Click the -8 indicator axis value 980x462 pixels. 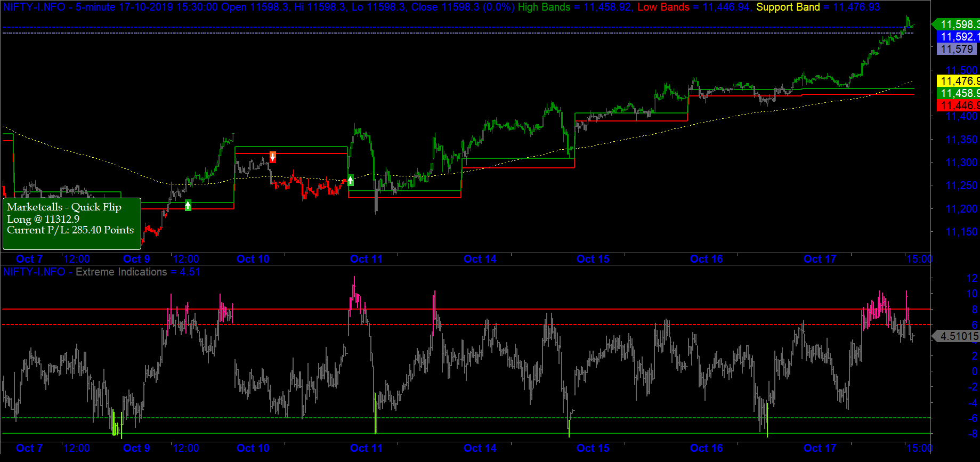[973, 434]
